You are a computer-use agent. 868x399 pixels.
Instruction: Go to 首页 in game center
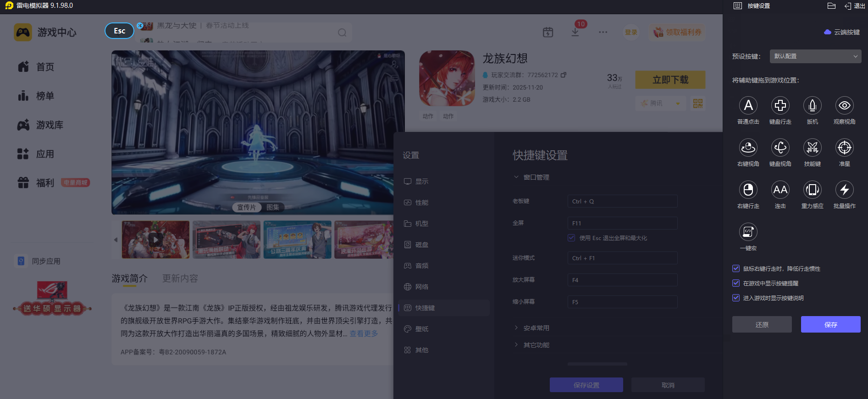pyautogui.click(x=36, y=67)
